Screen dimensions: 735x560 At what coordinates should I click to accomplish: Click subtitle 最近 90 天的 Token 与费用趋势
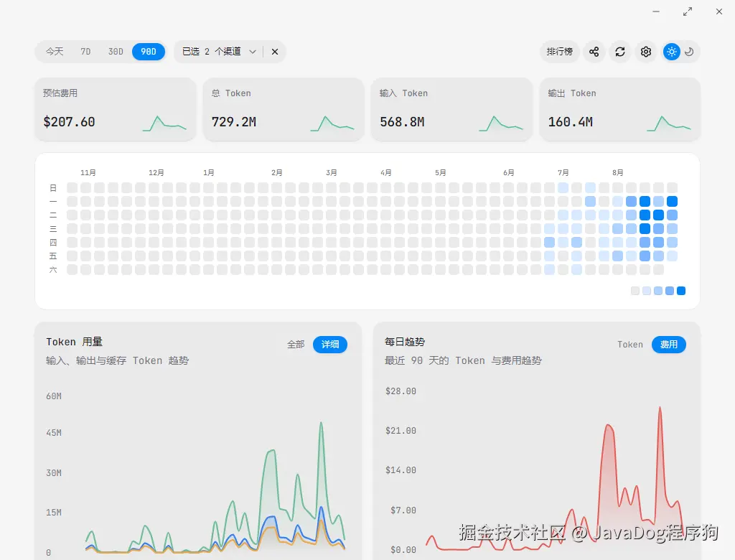pyautogui.click(x=463, y=360)
